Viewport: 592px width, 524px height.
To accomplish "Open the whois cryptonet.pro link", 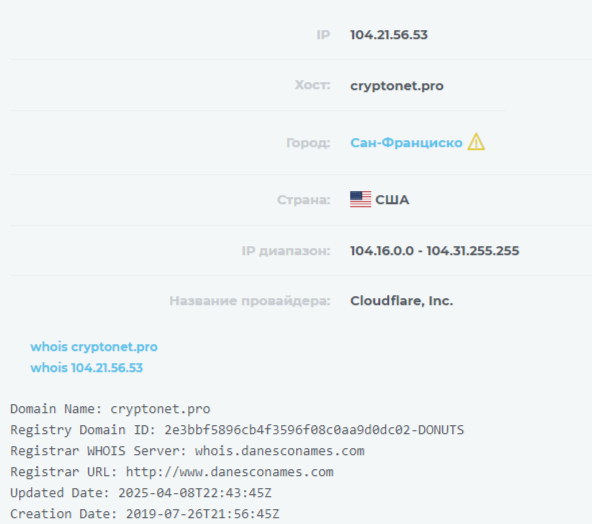I will coord(94,347).
